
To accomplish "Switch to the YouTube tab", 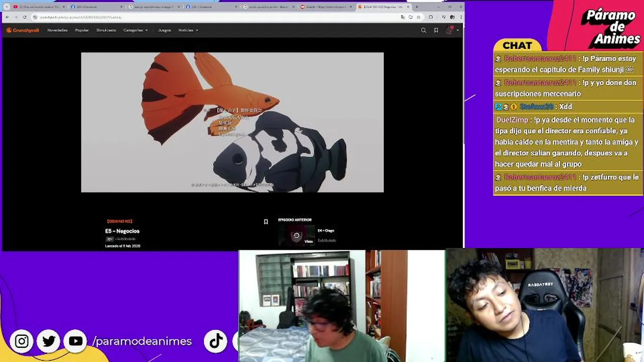I will (38, 7).
